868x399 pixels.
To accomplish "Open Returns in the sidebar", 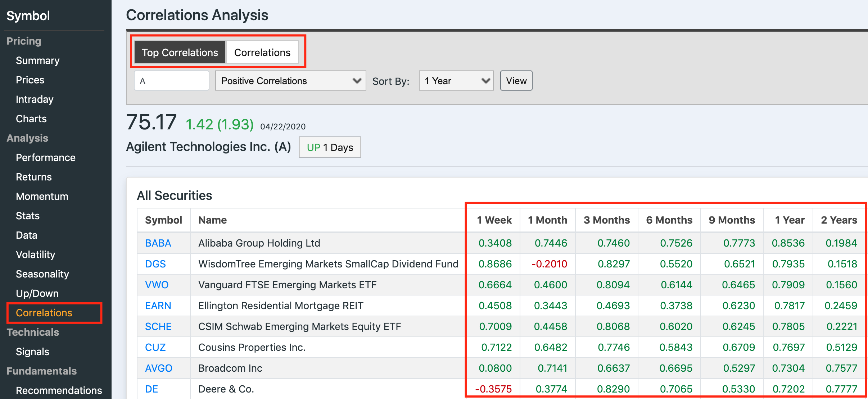I will coord(34,177).
